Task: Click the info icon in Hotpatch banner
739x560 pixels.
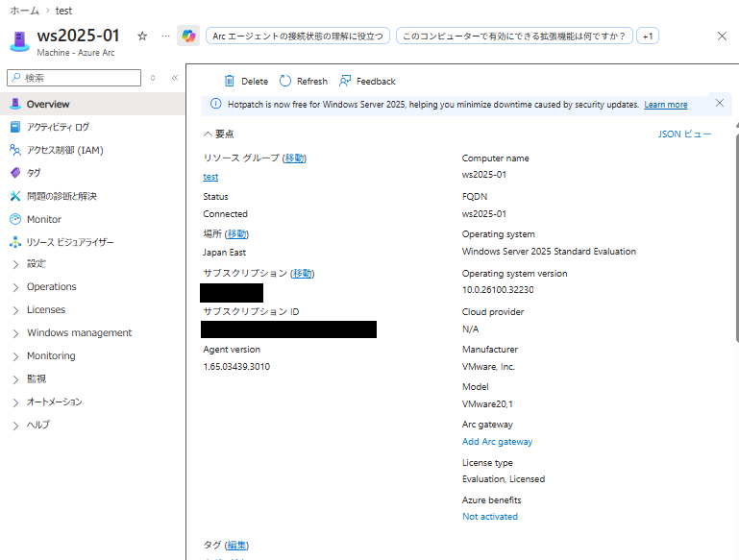Action: coord(215,104)
